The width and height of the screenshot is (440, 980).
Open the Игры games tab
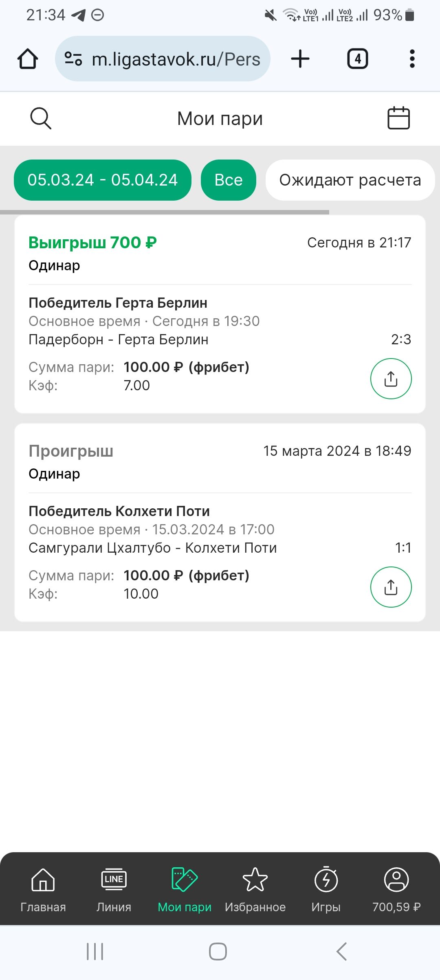click(x=326, y=889)
